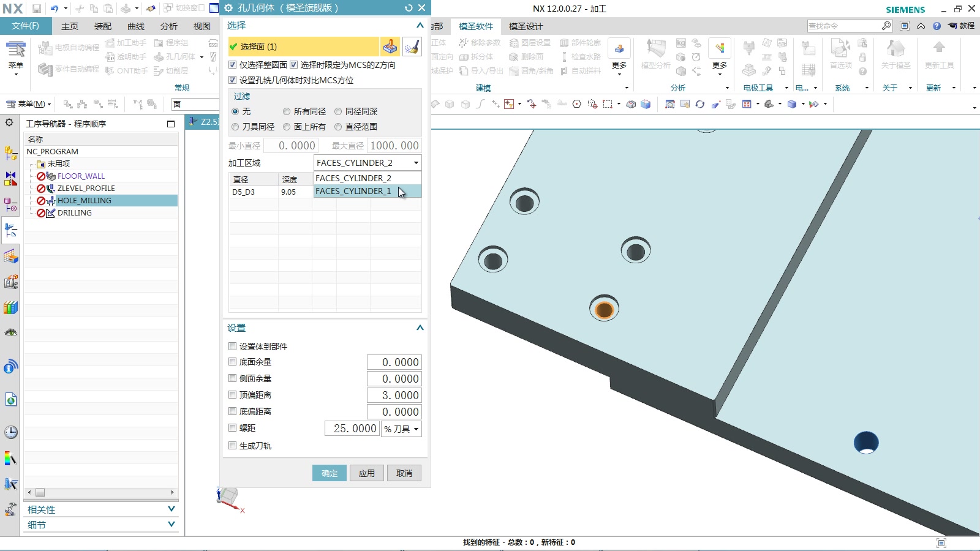Open the Operation Navigator sidebar tab

pos(10,230)
